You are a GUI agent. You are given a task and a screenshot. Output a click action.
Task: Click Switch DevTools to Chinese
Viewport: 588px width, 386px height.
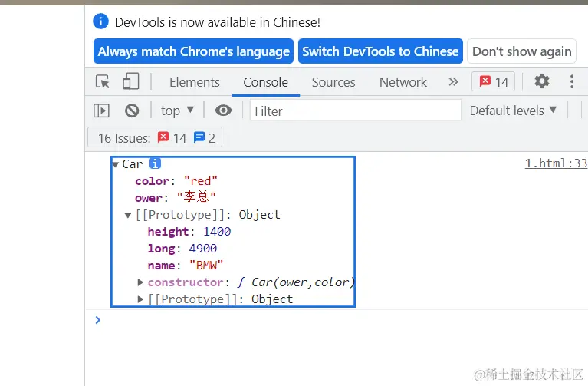click(380, 51)
